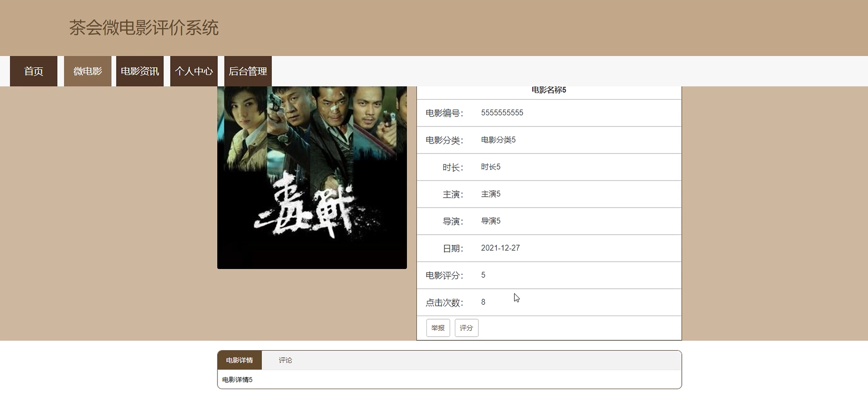Click the 电影评分 label
This screenshot has width=868, height=401.
point(444,275)
